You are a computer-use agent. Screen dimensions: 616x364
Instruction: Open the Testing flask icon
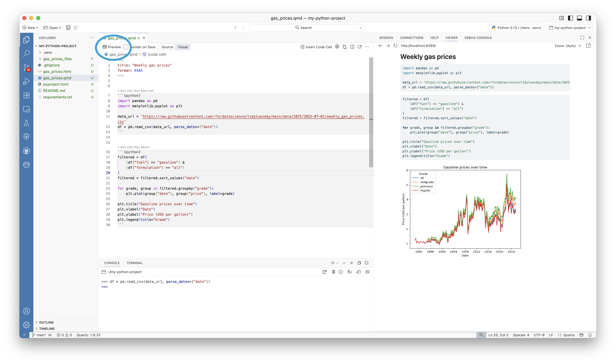point(26,123)
